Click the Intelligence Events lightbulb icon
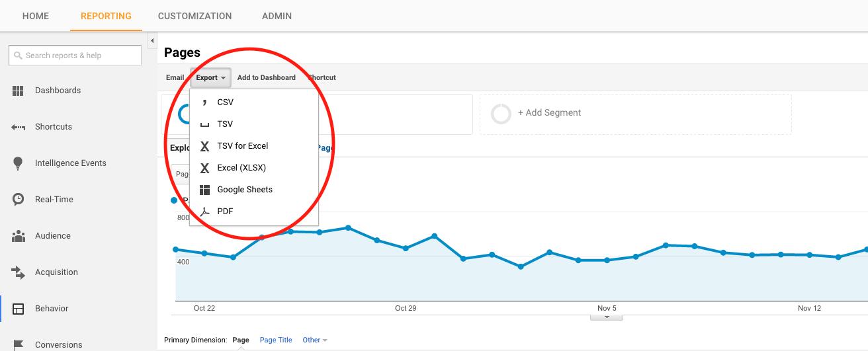The width and height of the screenshot is (868, 351). tap(19, 163)
